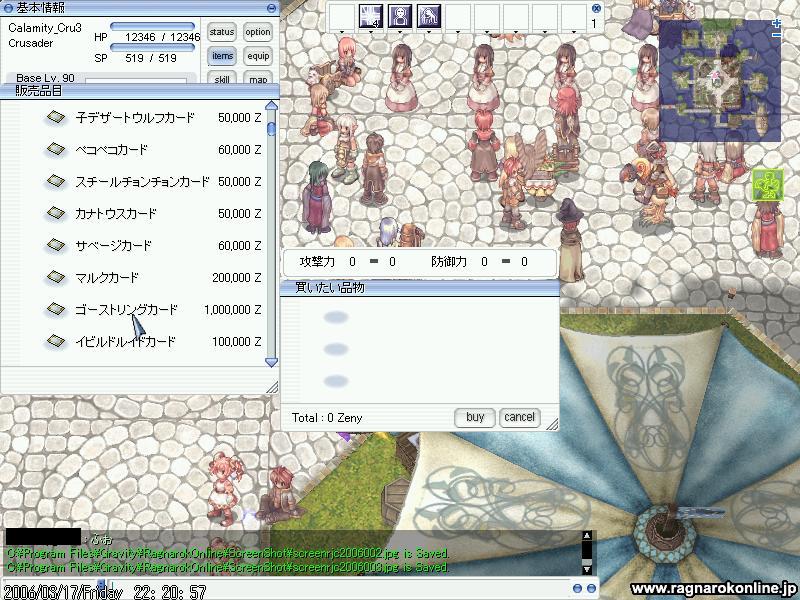Screen dimensions: 800x600
Task: Click the 200,000 Z price of マルクカード
Action: (x=236, y=278)
